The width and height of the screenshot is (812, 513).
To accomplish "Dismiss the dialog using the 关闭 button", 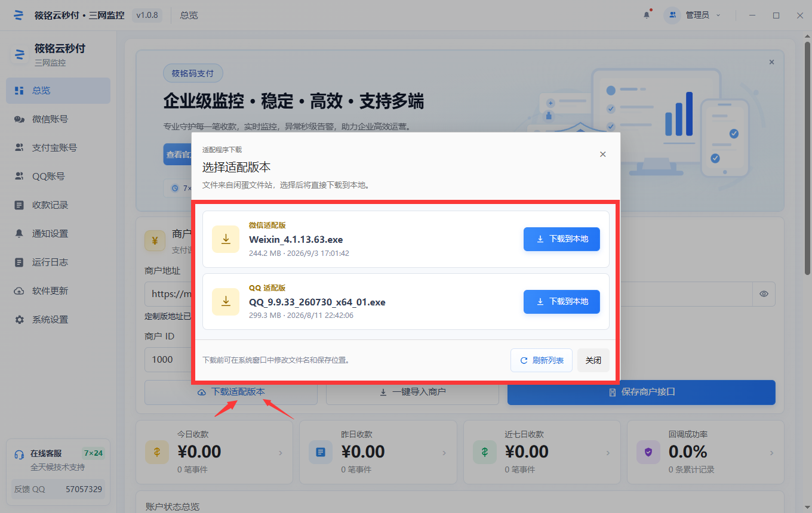I will tap(593, 360).
